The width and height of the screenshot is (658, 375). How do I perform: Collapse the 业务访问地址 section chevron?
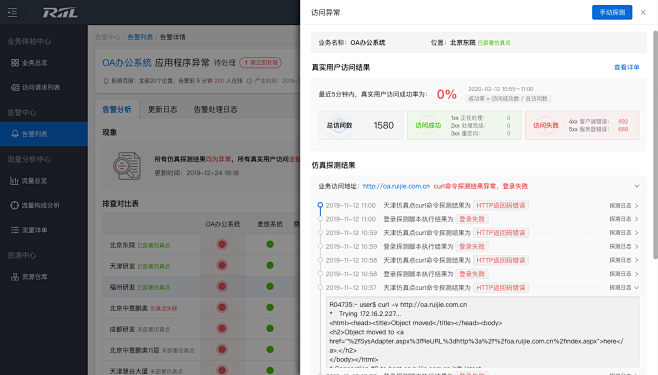637,186
